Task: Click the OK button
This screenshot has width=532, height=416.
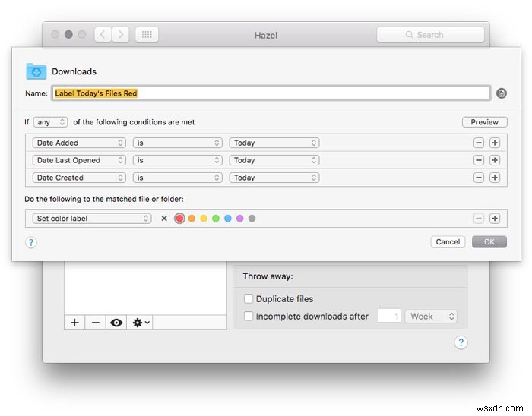Action: point(489,242)
